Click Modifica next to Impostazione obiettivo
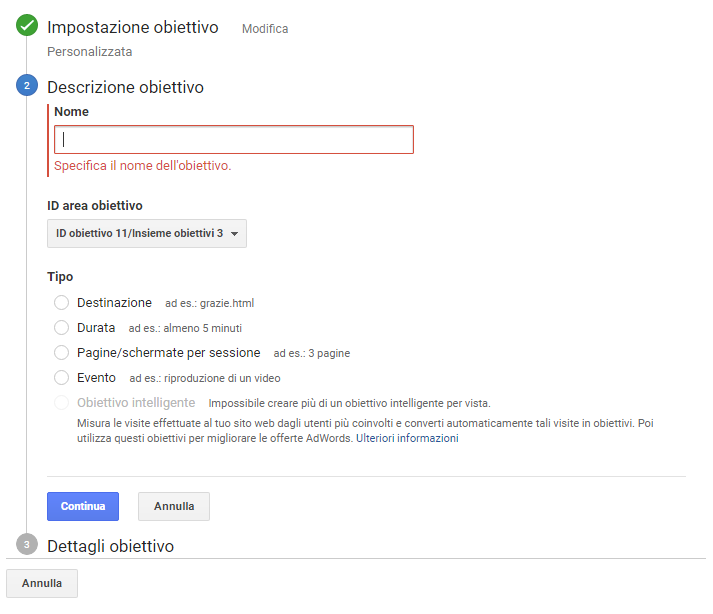Screen dimensions: 713x614 coord(265,29)
